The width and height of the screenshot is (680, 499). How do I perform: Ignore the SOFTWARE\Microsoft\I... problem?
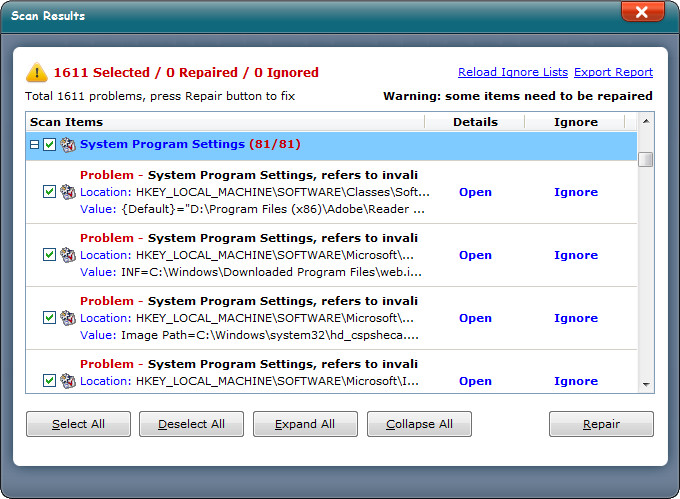576,381
